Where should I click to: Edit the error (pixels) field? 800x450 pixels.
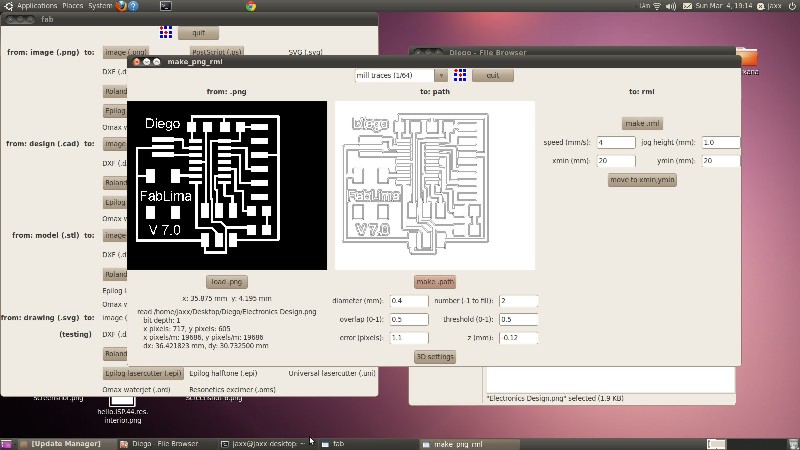tap(409, 338)
